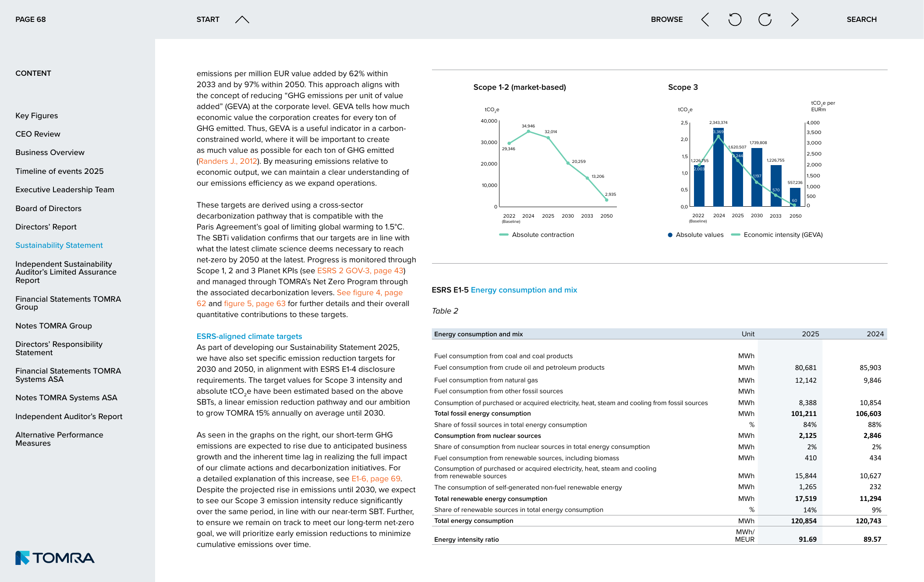Click the TOMRA logo

click(55, 557)
